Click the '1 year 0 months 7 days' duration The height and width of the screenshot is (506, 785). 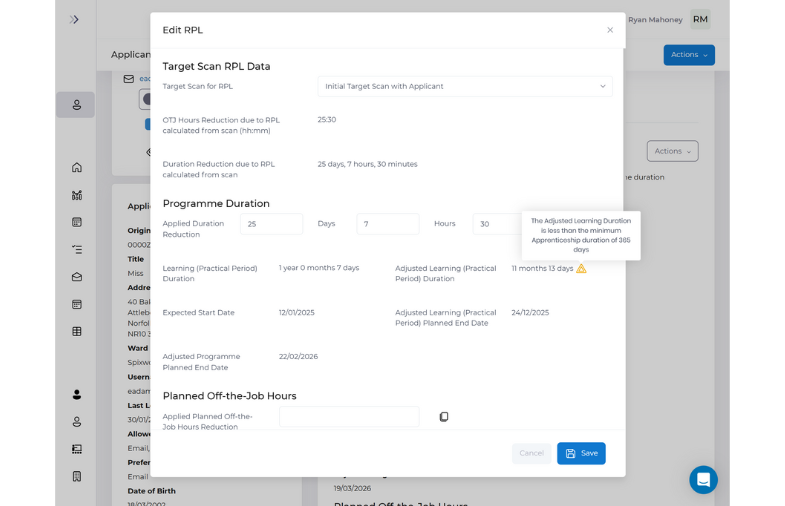point(319,268)
